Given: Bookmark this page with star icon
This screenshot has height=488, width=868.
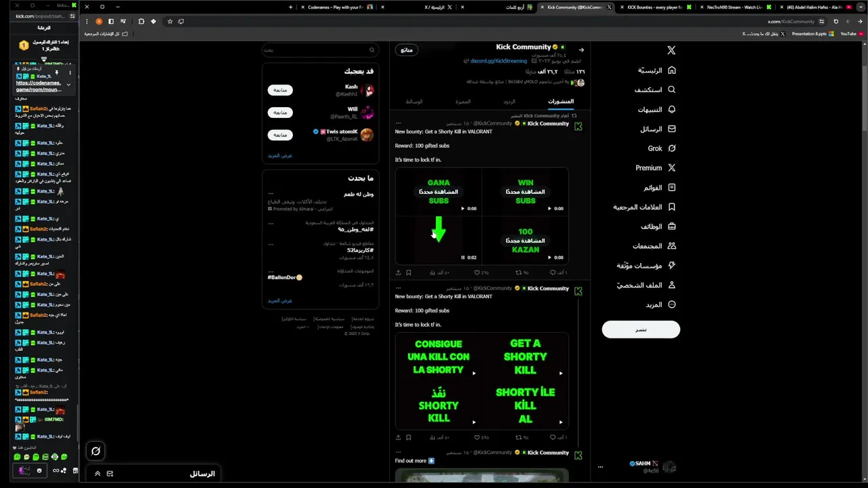Looking at the screenshot, I should click(170, 21).
